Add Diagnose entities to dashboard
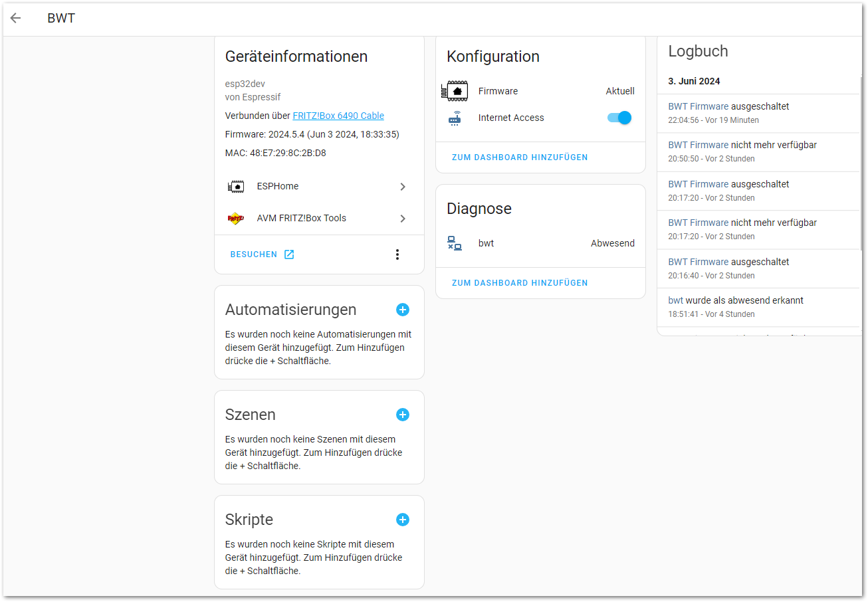Viewport: 868px width, 602px height. [x=520, y=283]
